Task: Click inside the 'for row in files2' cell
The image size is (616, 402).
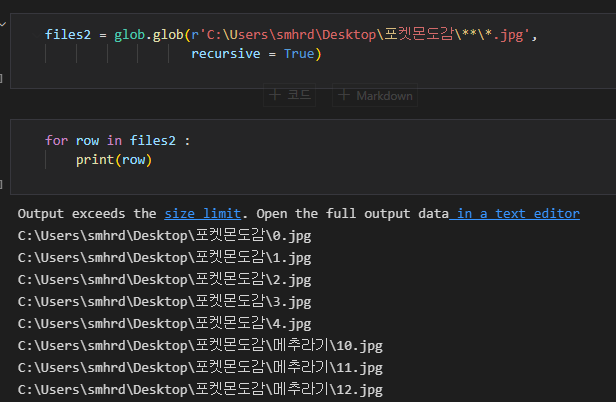Action: point(313,157)
